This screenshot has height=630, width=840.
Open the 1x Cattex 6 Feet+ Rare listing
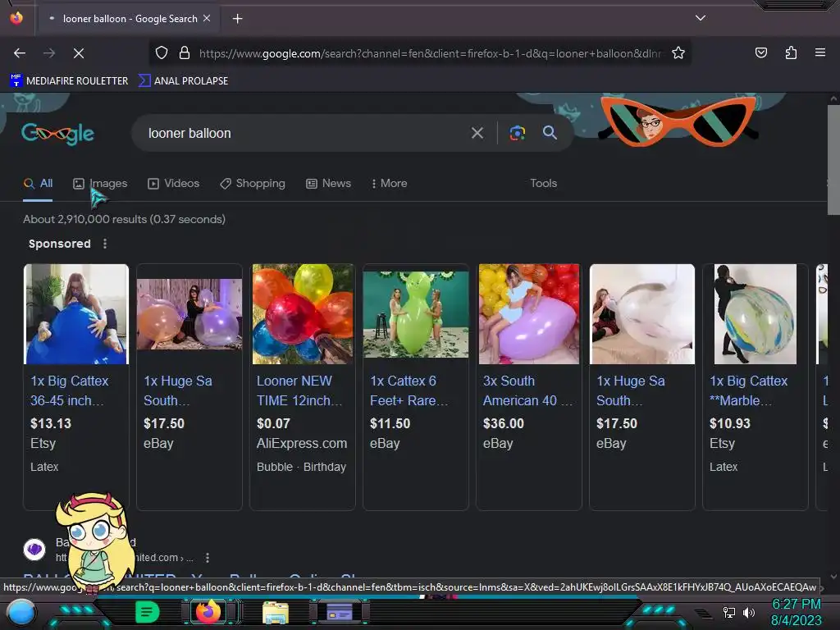click(x=409, y=390)
